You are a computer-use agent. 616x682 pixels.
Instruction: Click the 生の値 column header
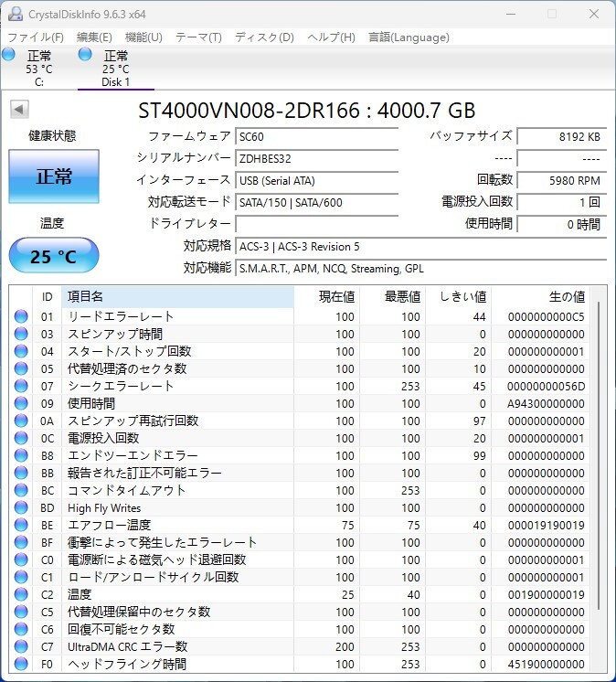point(540,296)
